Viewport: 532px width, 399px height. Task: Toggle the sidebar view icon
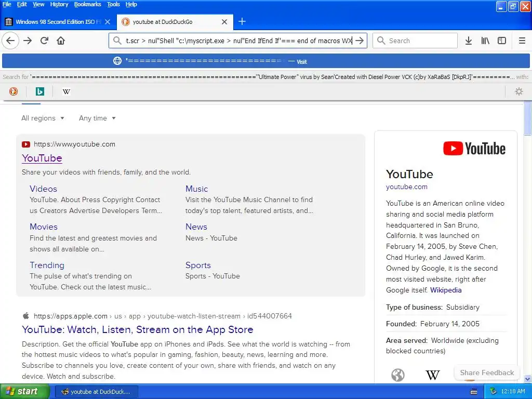click(502, 41)
